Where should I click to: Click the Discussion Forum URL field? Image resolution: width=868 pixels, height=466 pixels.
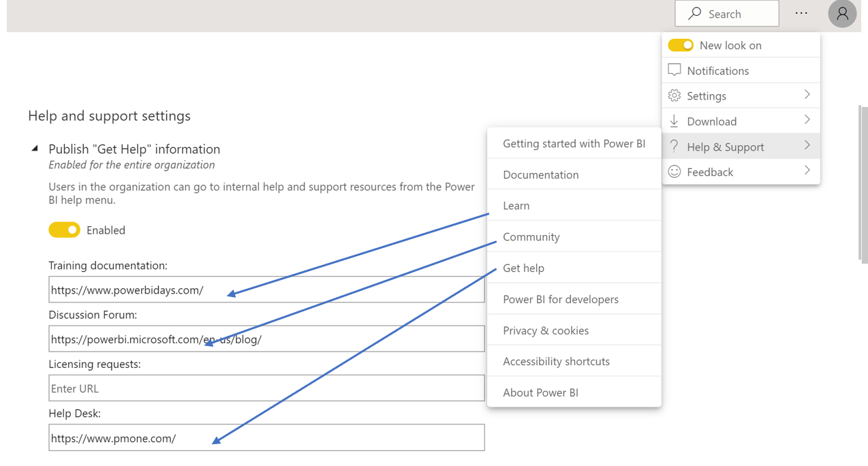pyautogui.click(x=266, y=339)
